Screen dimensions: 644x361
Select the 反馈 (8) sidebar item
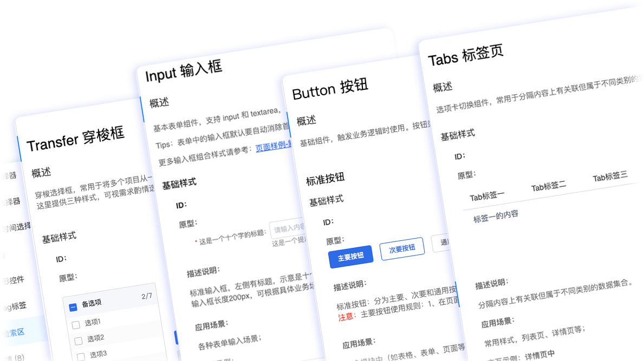(11, 358)
